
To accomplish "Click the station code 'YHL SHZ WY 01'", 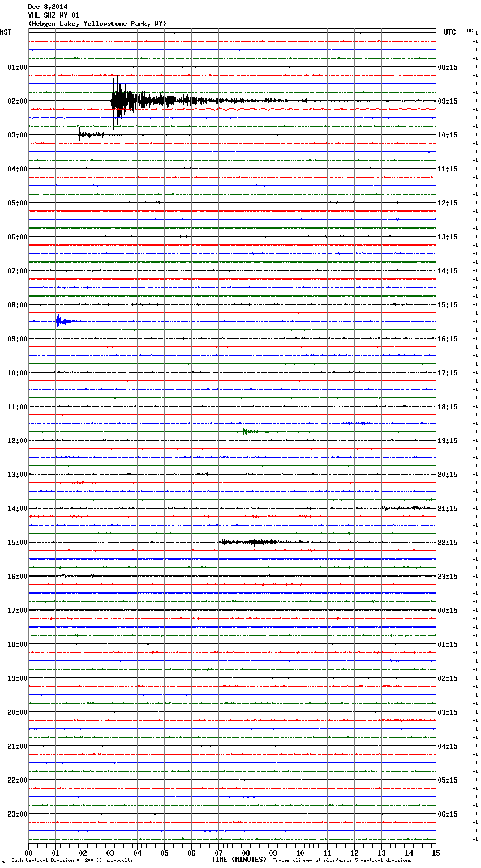I will tap(54, 15).
